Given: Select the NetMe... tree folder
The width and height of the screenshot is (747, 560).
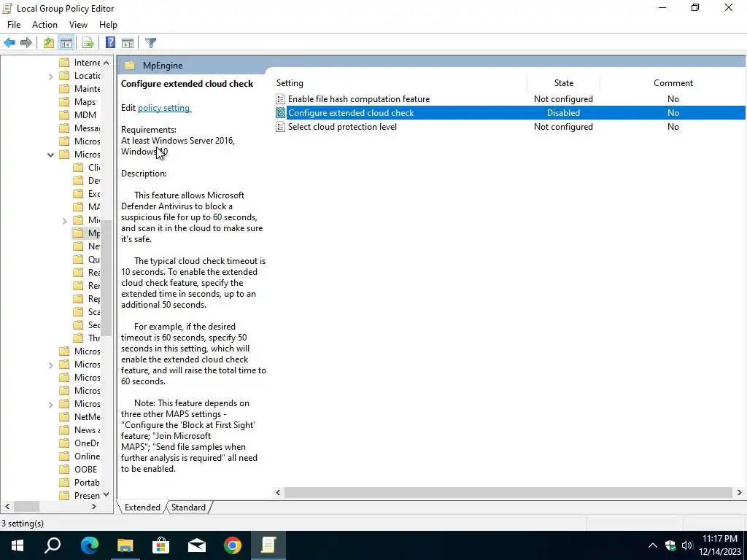Looking at the screenshot, I should pos(87,417).
